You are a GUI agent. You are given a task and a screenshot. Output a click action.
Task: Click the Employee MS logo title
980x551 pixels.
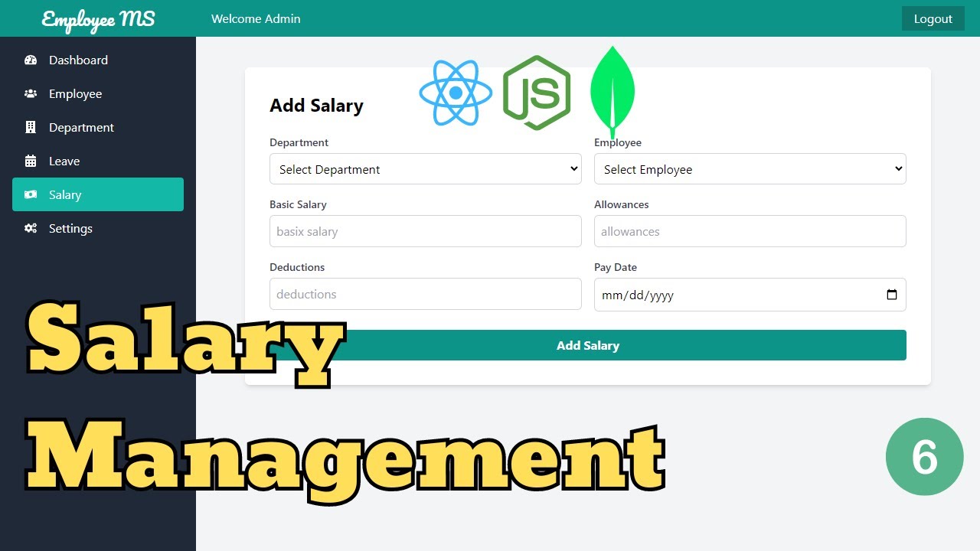99,19
